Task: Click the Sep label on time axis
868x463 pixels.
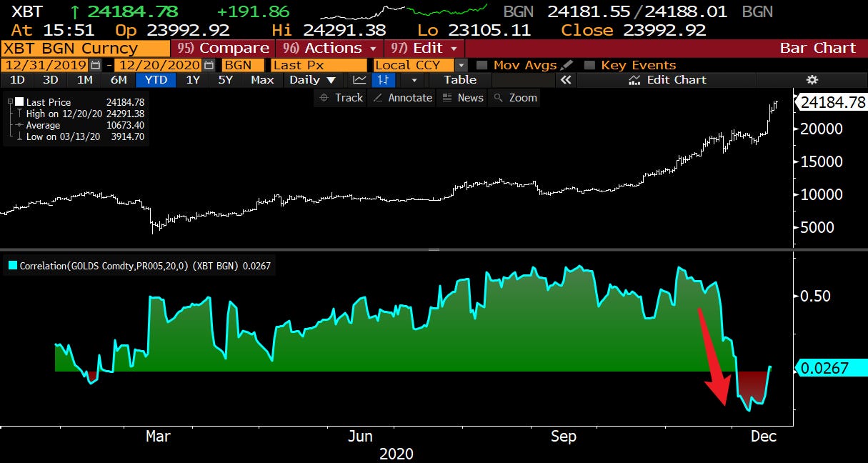Action: [x=564, y=436]
